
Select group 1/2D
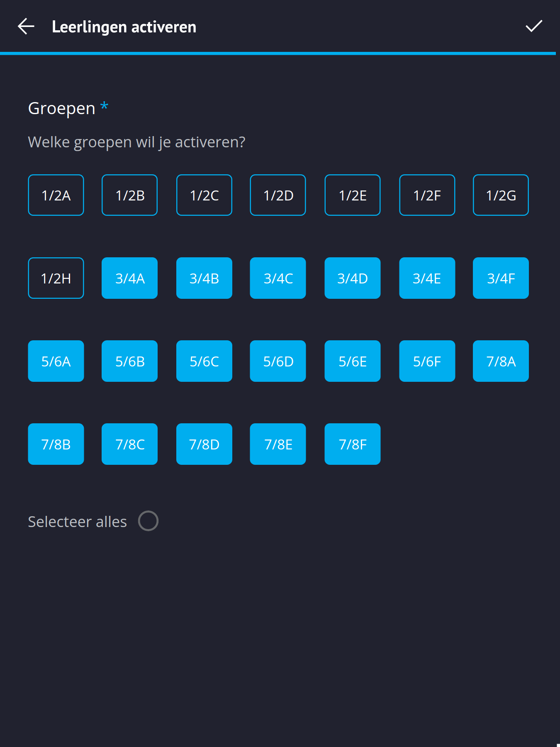278,195
